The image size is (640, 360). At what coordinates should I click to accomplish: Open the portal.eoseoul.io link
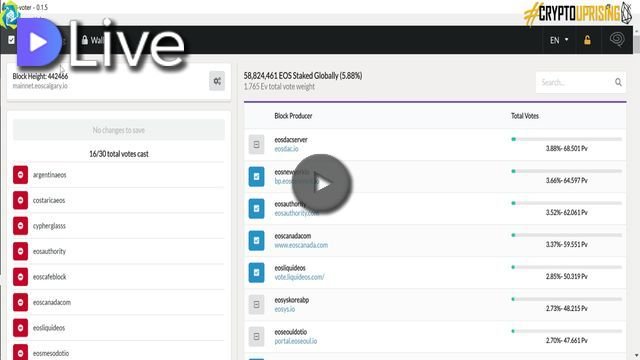(296, 341)
